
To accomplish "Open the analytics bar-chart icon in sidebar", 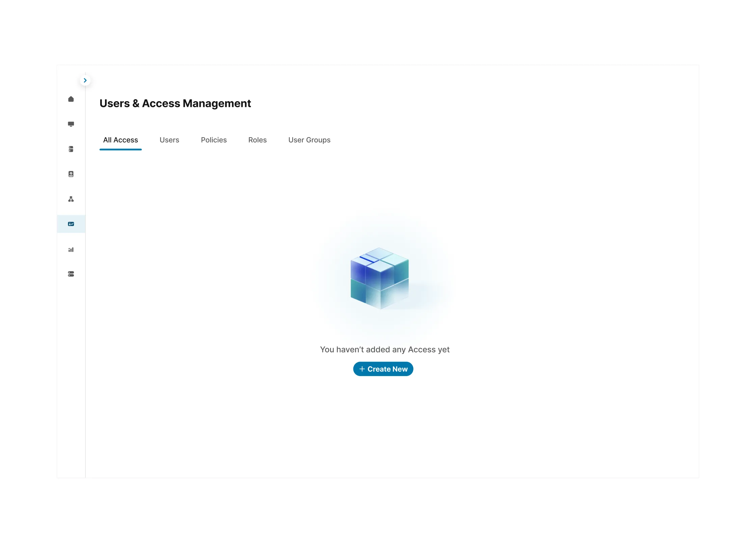I will 71,249.
